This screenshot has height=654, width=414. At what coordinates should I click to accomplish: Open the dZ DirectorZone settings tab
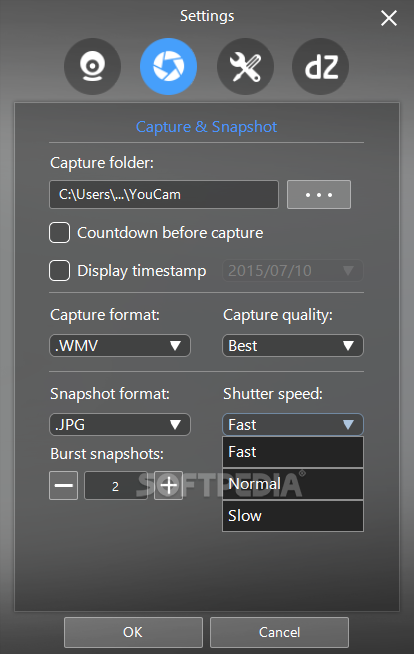(321, 66)
